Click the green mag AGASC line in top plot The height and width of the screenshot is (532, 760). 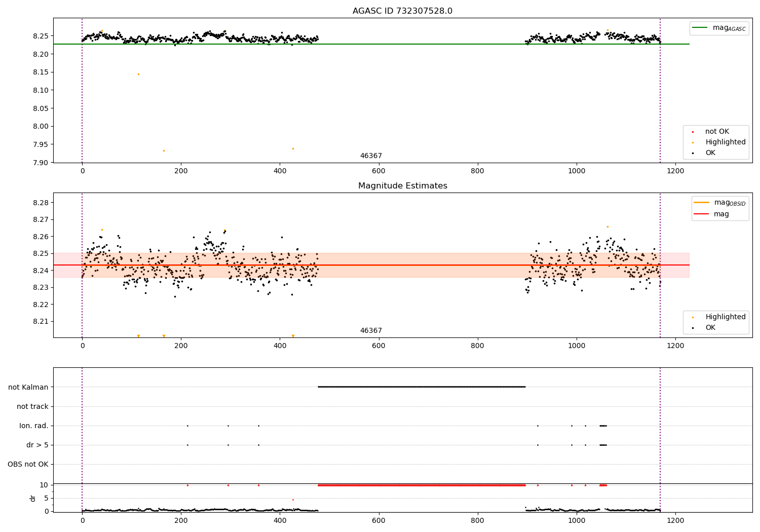tap(371, 44)
